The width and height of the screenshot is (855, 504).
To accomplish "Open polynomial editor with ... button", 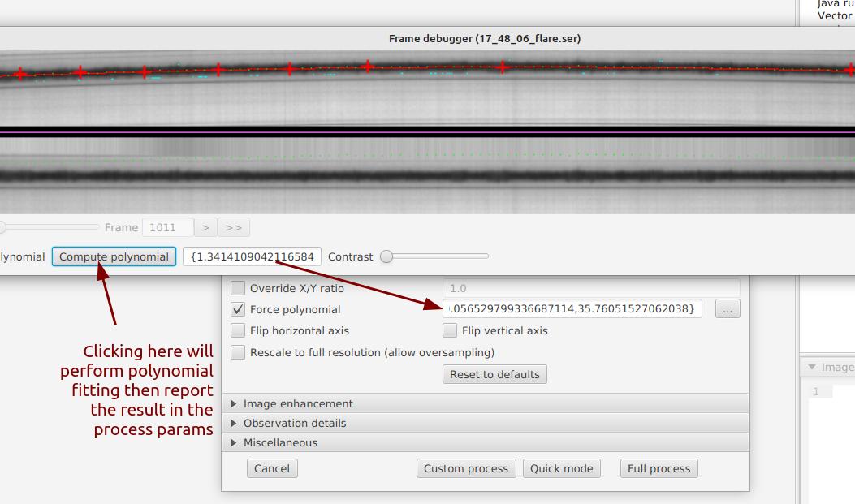I will [x=728, y=309].
